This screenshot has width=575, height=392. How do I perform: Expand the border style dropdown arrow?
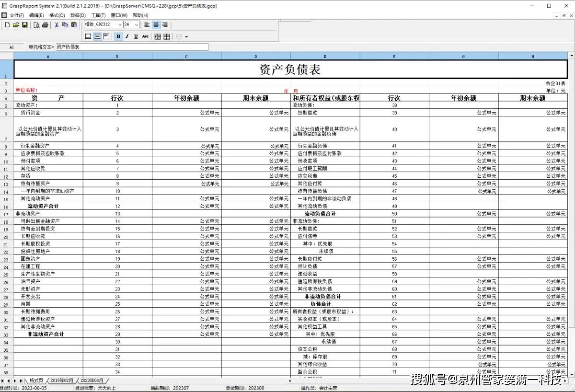(186, 36)
